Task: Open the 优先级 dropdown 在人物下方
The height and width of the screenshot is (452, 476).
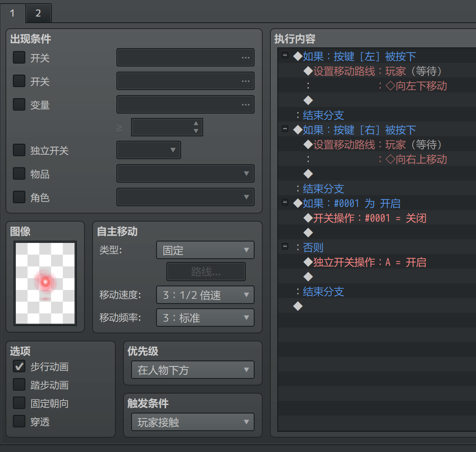Action: click(193, 370)
